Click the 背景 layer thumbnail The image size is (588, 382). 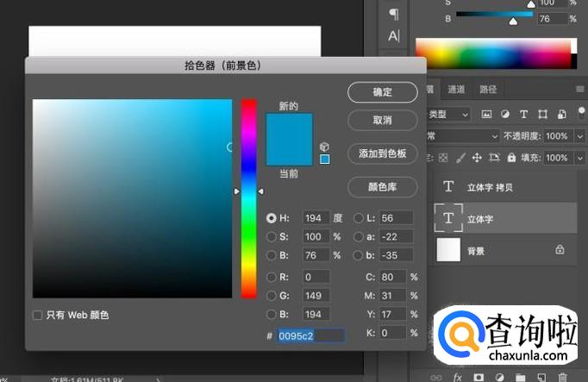448,250
